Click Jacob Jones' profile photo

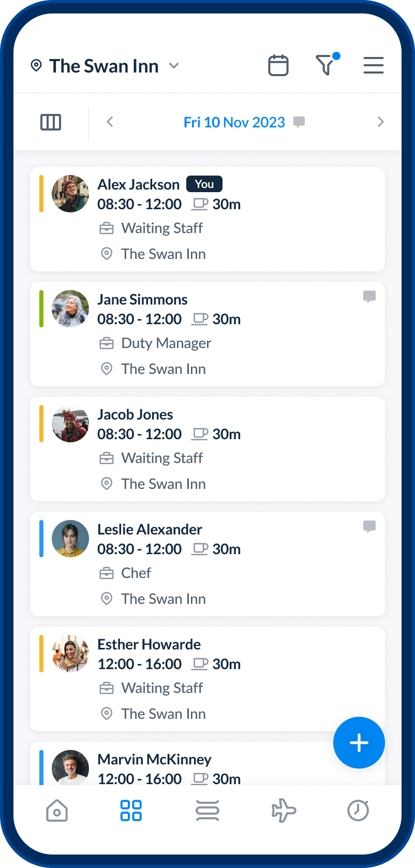pyautogui.click(x=70, y=424)
